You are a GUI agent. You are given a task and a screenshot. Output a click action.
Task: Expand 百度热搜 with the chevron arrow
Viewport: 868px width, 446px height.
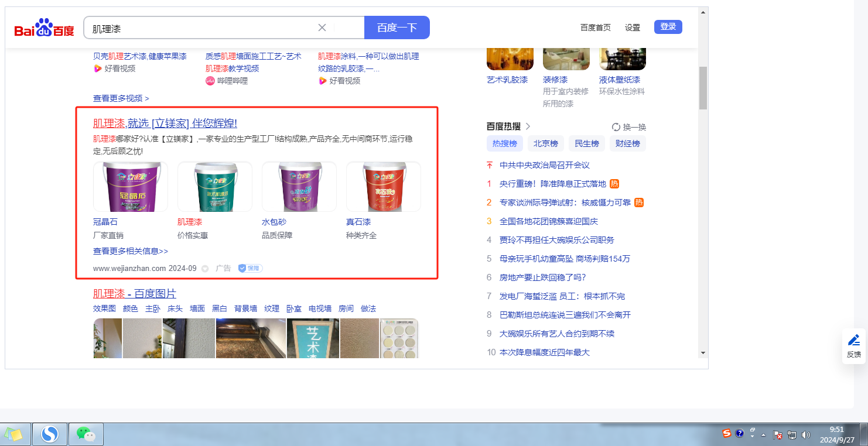(x=528, y=126)
